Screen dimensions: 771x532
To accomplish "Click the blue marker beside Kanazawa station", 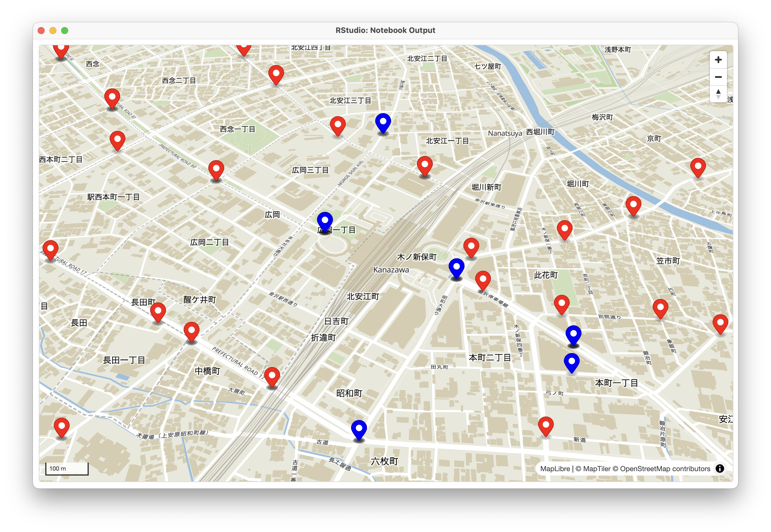I will (x=457, y=268).
